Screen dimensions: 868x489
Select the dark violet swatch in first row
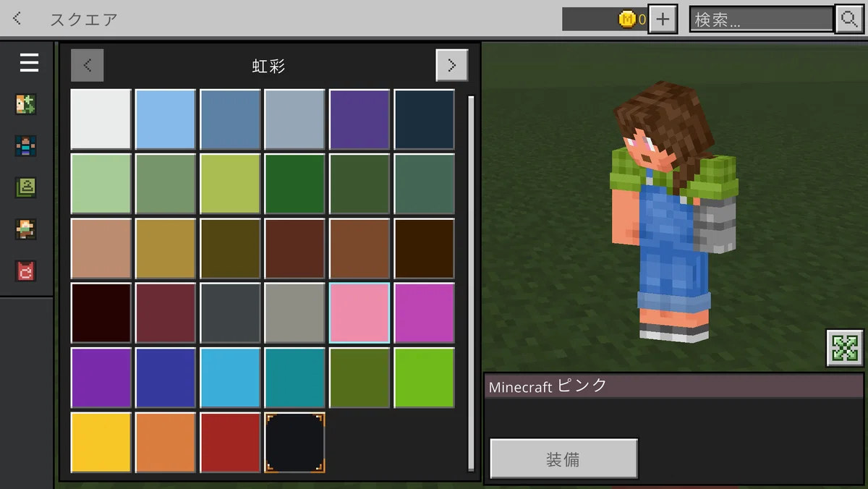(359, 119)
